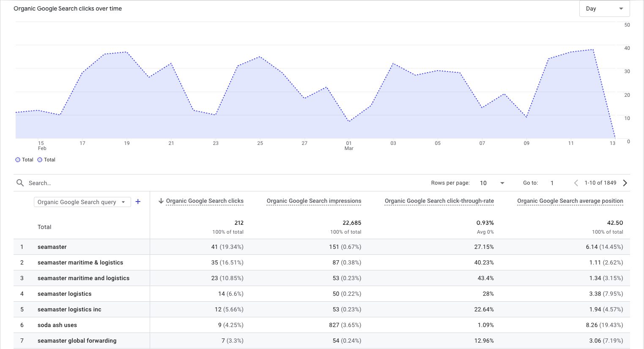Click the Organic Google Search clicks column link
Viewport: 644px width, 349px height.
tap(205, 201)
